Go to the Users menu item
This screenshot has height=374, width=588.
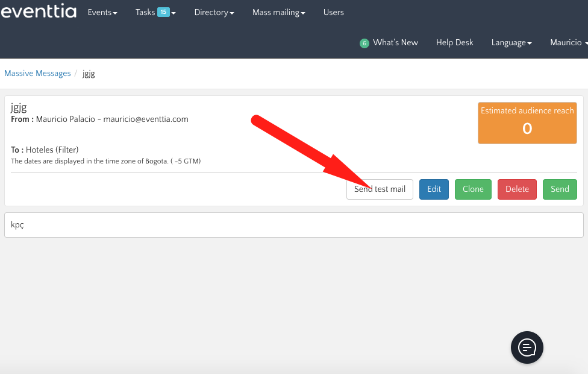(x=333, y=13)
